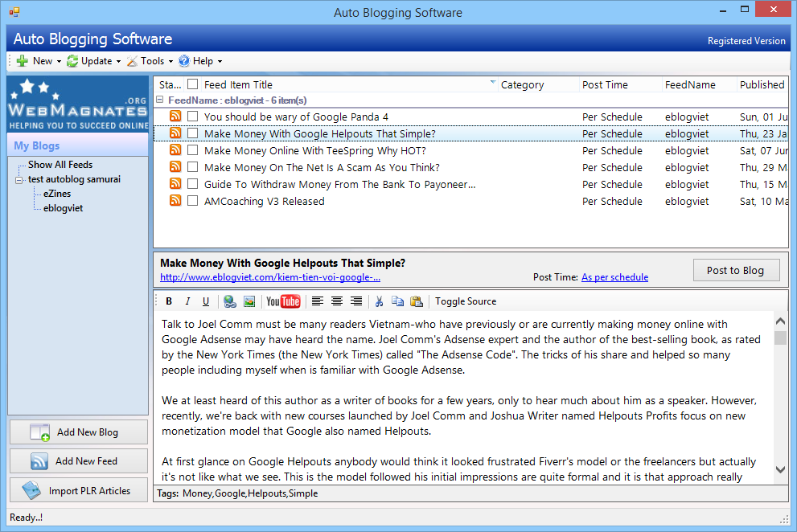The height and width of the screenshot is (532, 797).
Task: Insert a YouTube video
Action: pos(283,301)
